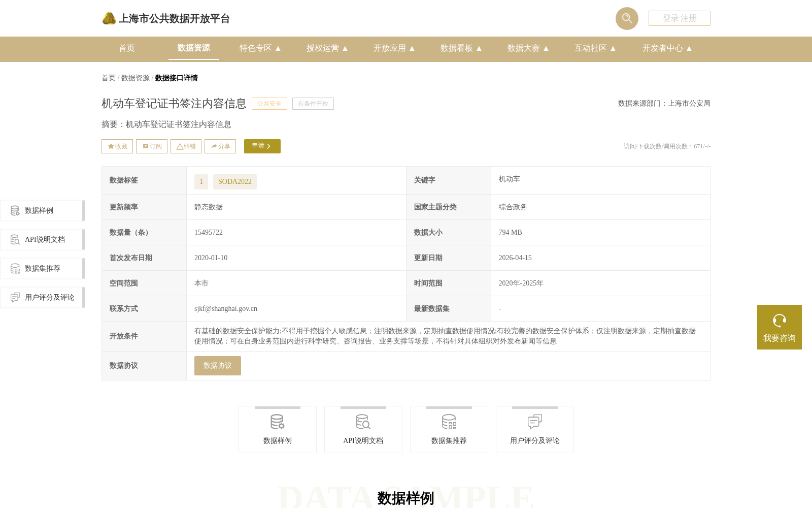
Task: Click 数据资源 breadcrumb link
Action: (x=136, y=78)
